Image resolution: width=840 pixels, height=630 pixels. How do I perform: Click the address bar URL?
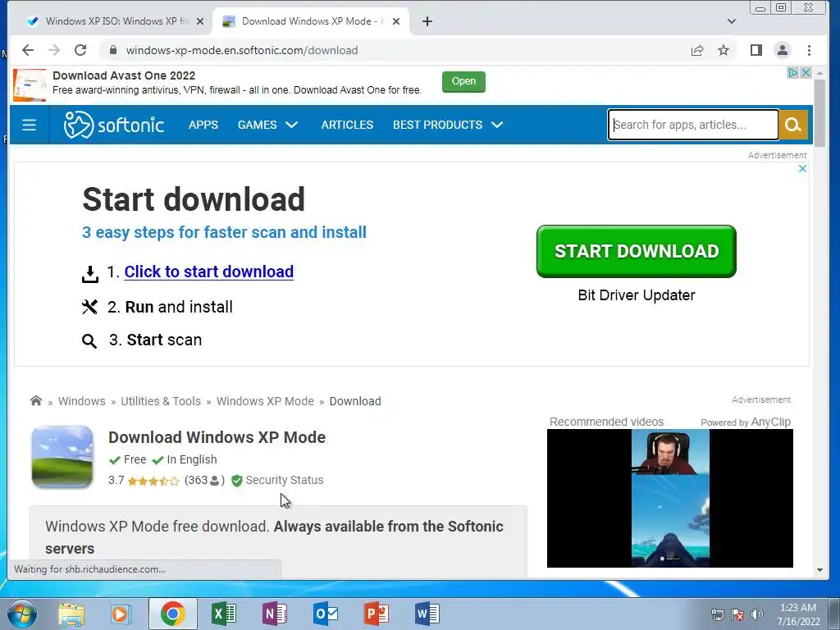point(242,50)
